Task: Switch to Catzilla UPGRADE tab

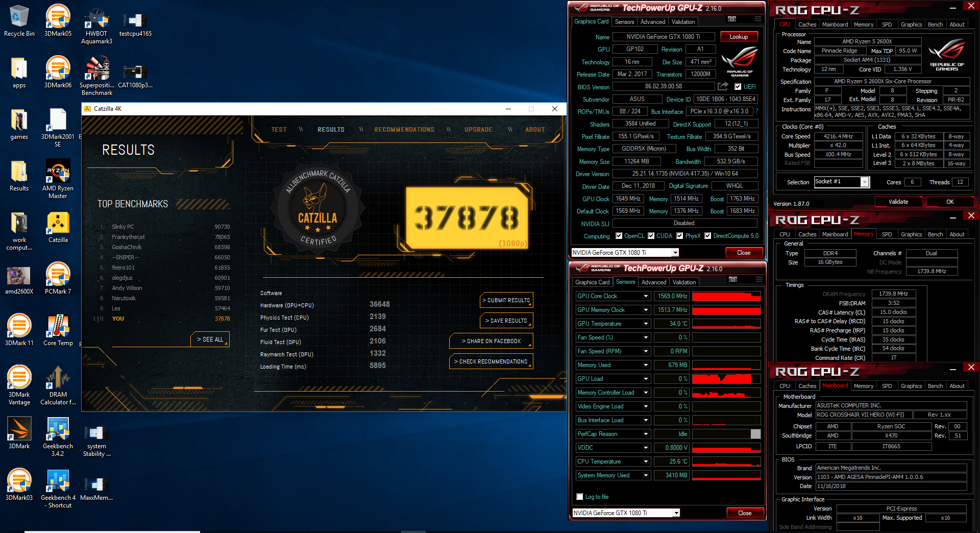Action: pos(478,130)
